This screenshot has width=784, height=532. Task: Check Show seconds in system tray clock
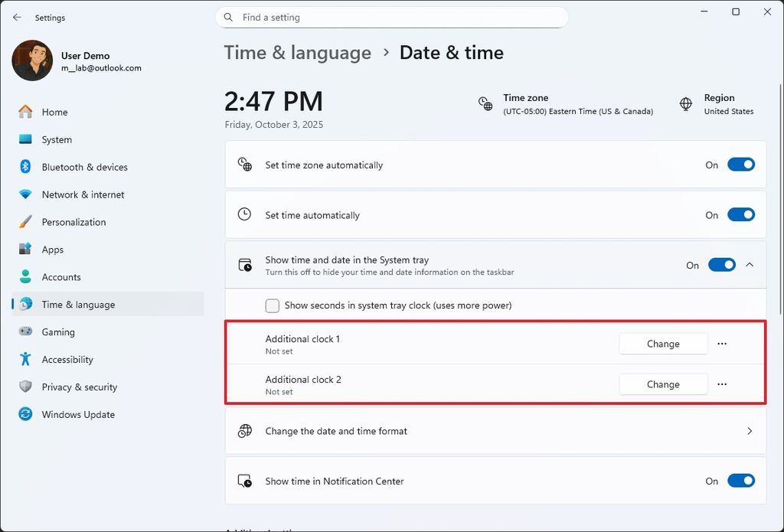point(273,305)
